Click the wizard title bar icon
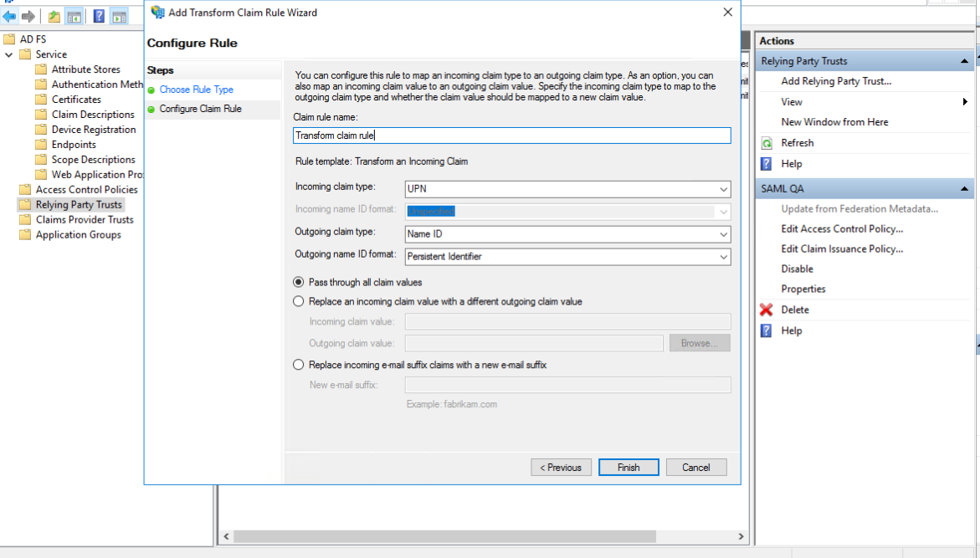The height and width of the screenshot is (558, 980). [x=157, y=12]
